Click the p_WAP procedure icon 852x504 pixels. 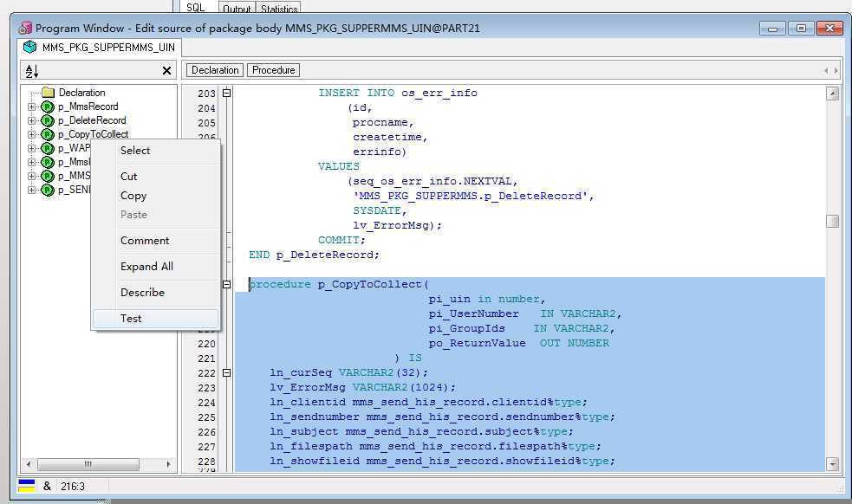[48, 148]
